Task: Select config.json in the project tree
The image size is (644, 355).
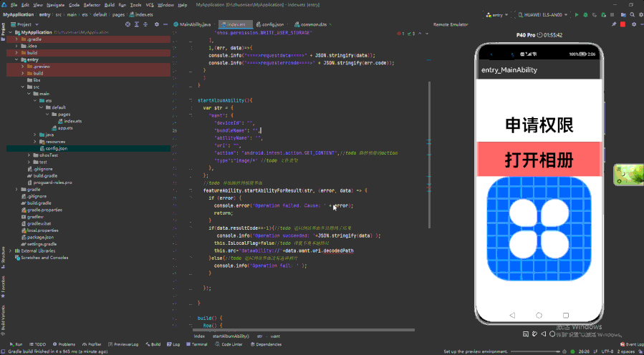Action: [x=56, y=148]
